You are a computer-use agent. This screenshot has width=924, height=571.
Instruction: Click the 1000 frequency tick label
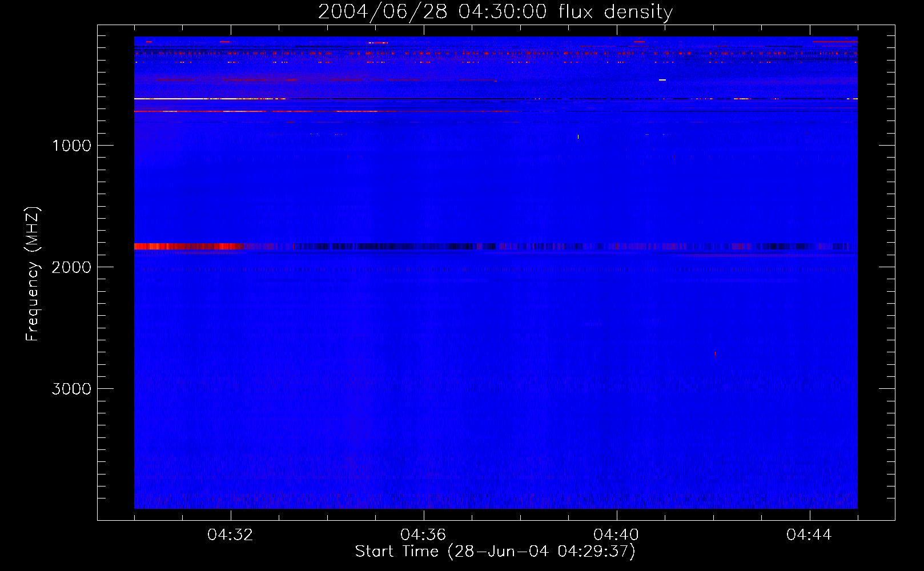(71, 146)
